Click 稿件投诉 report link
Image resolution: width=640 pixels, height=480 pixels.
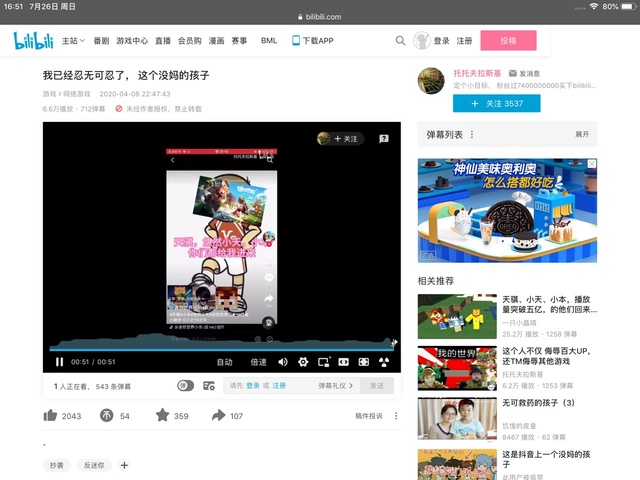(x=369, y=416)
